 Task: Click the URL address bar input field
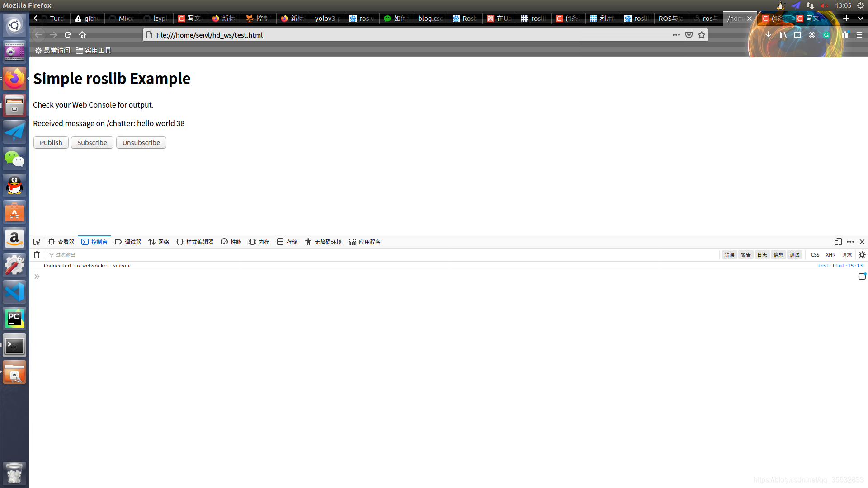click(x=408, y=34)
